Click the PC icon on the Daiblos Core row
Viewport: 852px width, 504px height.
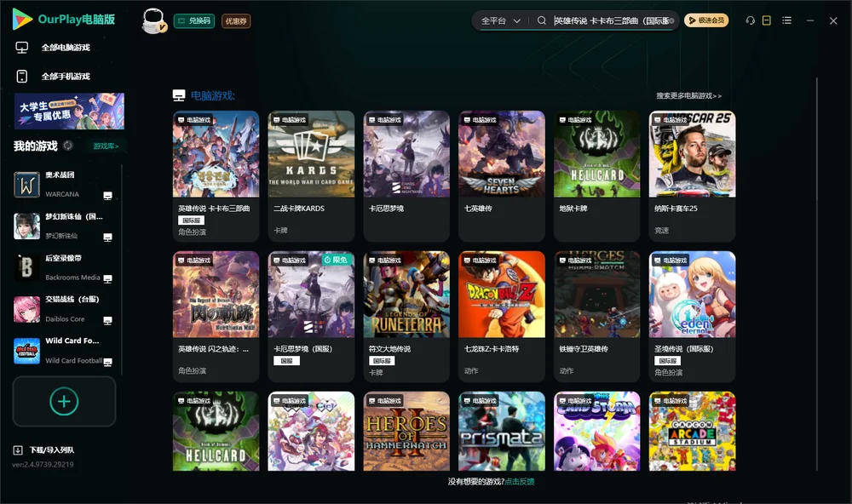107,320
